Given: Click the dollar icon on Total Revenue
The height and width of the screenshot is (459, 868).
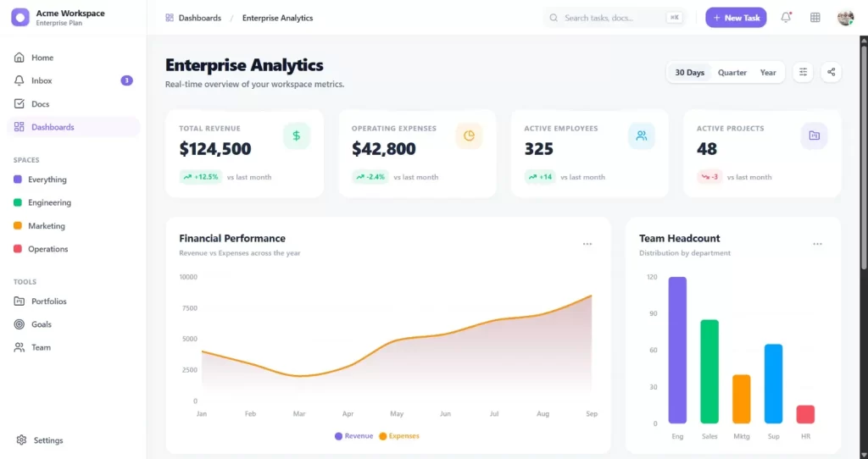Looking at the screenshot, I should 297,135.
